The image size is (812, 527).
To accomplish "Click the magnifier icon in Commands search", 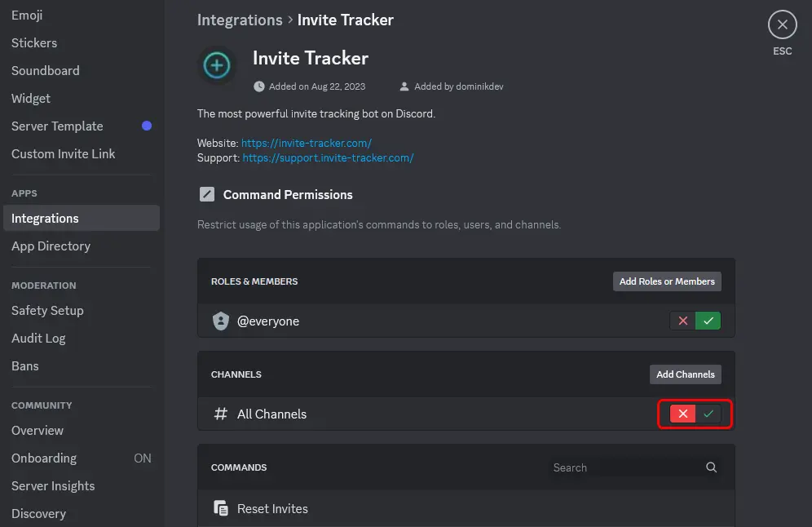I will tap(711, 467).
